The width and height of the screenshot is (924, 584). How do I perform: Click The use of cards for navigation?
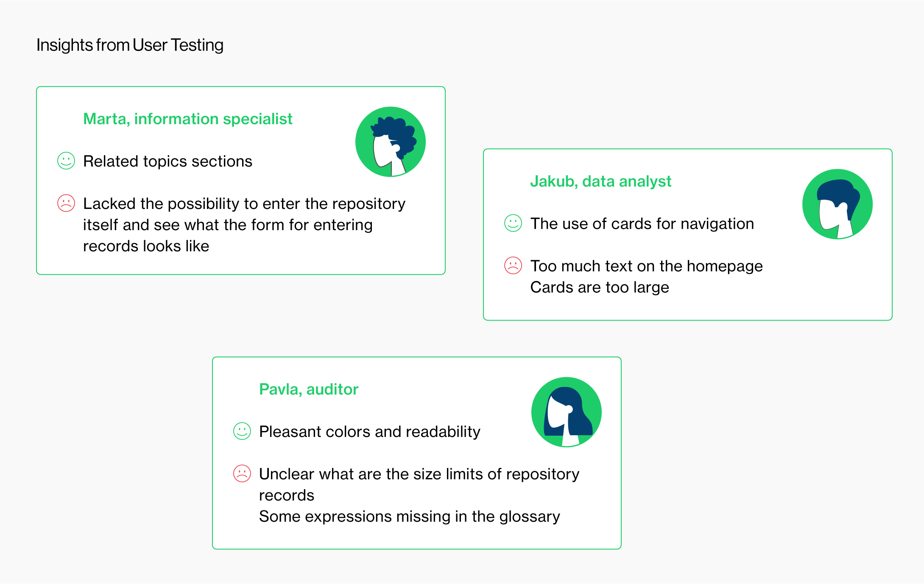click(x=642, y=224)
